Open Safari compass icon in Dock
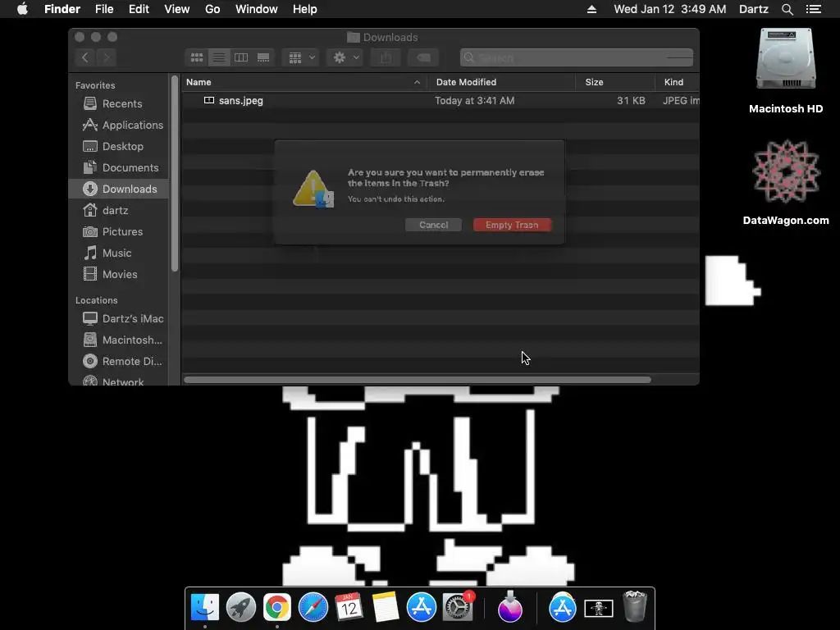The image size is (840, 630). (x=313, y=607)
